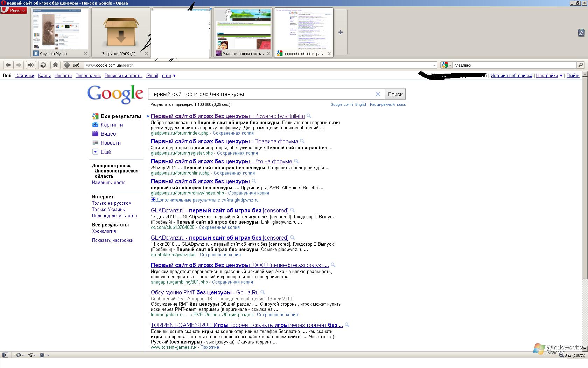The image size is (588, 368).
Task: Click the Opera Turbo speedometer icon
Action: [x=42, y=355]
